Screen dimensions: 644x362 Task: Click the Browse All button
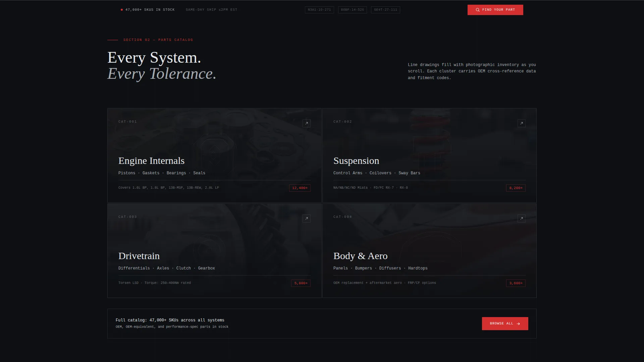[x=505, y=323]
